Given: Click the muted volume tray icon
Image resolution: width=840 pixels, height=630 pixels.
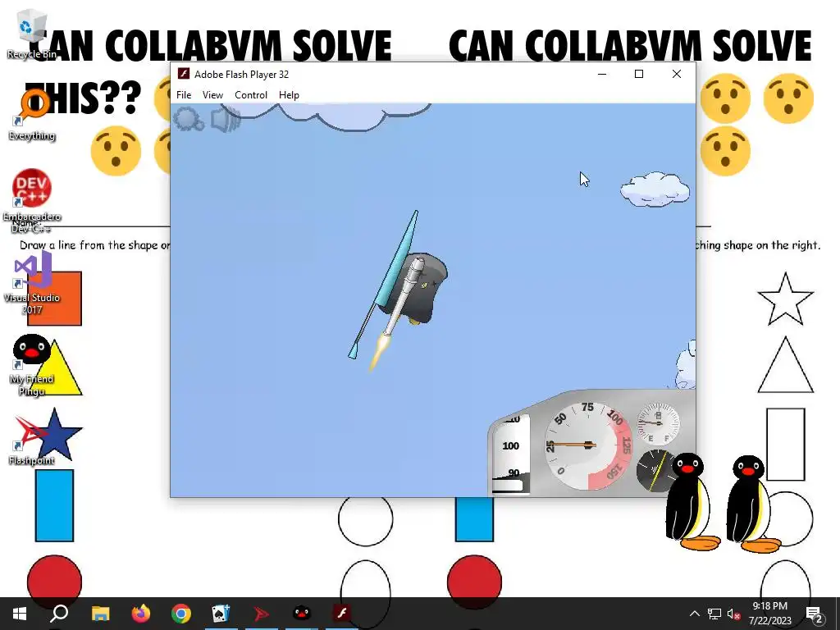Looking at the screenshot, I should coord(733,614).
